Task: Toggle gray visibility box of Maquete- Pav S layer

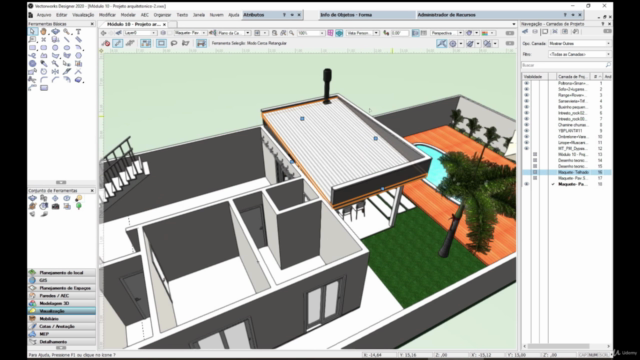Action: tap(535, 178)
